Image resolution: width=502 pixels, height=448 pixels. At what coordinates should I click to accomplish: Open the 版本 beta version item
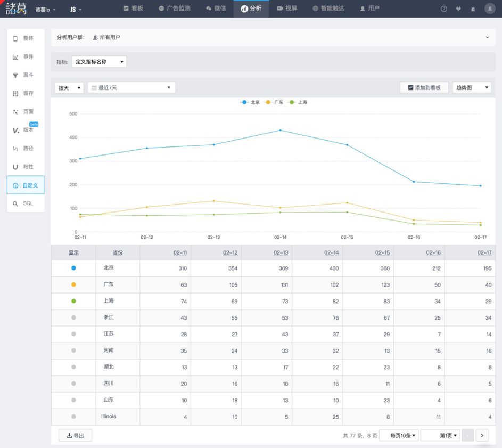point(26,130)
